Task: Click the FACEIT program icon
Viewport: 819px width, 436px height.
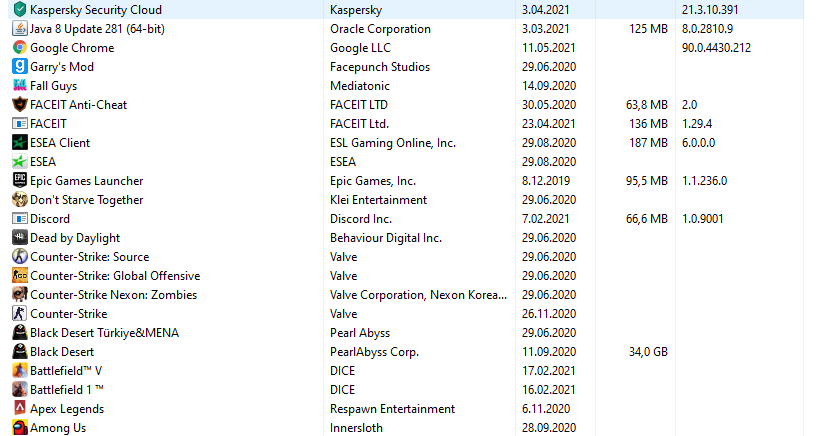Action: click(20, 124)
